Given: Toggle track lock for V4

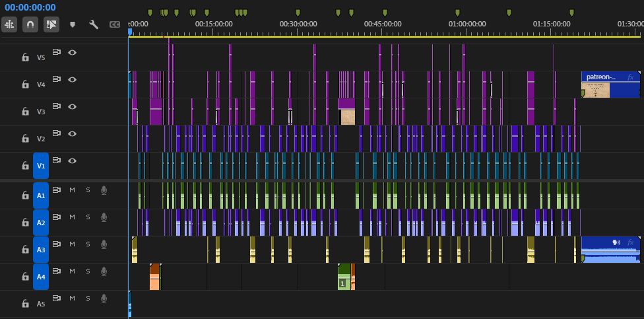Looking at the screenshot, I should pos(25,85).
